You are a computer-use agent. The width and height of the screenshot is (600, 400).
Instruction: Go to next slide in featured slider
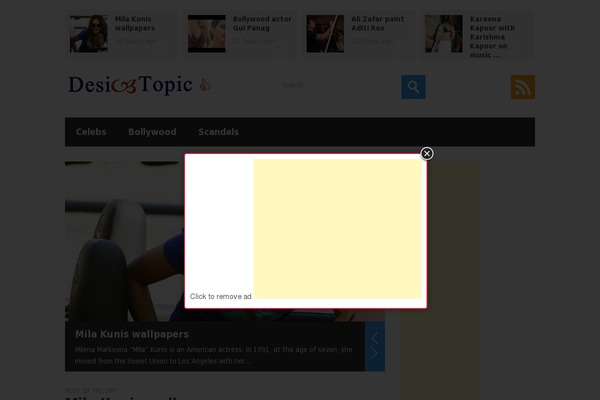point(374,353)
